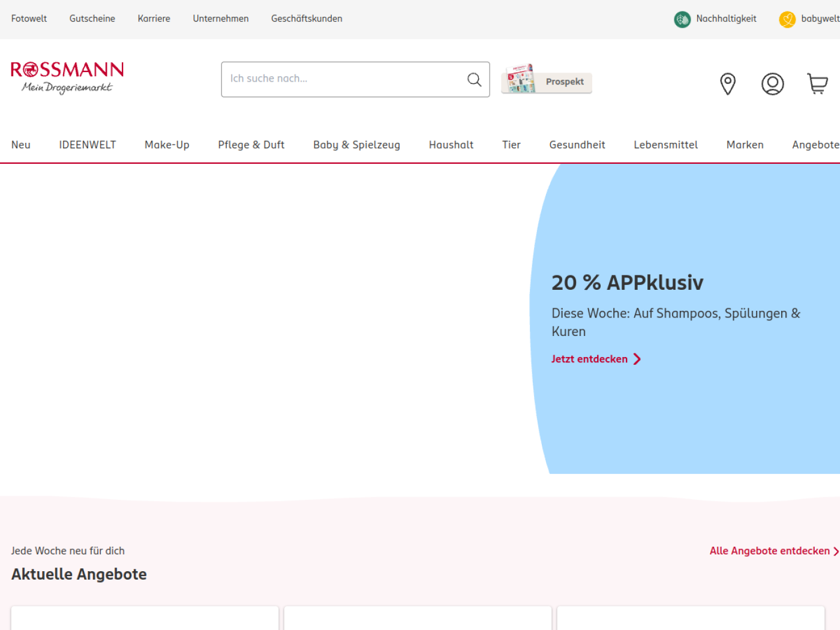
Task: Click the arrow after Alle Angebote entdecken
Action: coord(836,551)
